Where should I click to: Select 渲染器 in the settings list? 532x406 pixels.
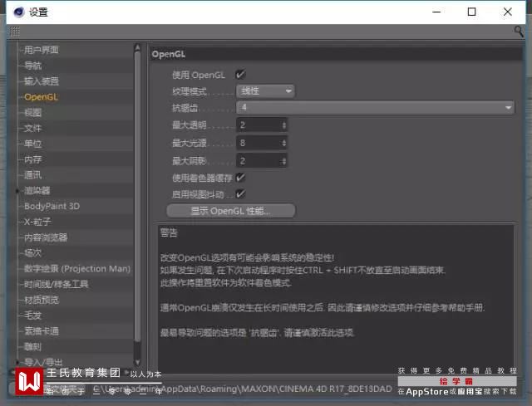coord(37,191)
